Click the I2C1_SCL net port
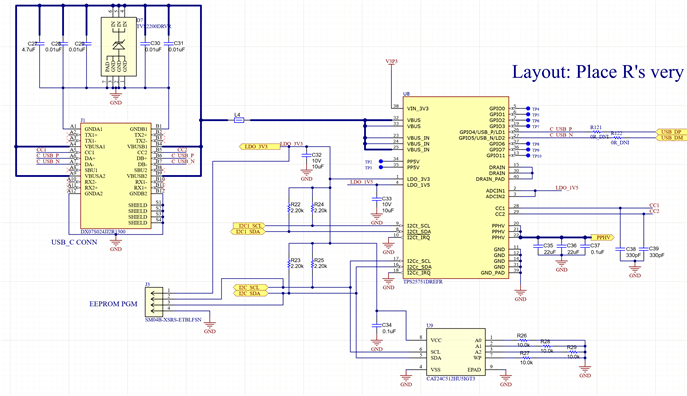This screenshot has width=687, height=396. pyautogui.click(x=248, y=226)
